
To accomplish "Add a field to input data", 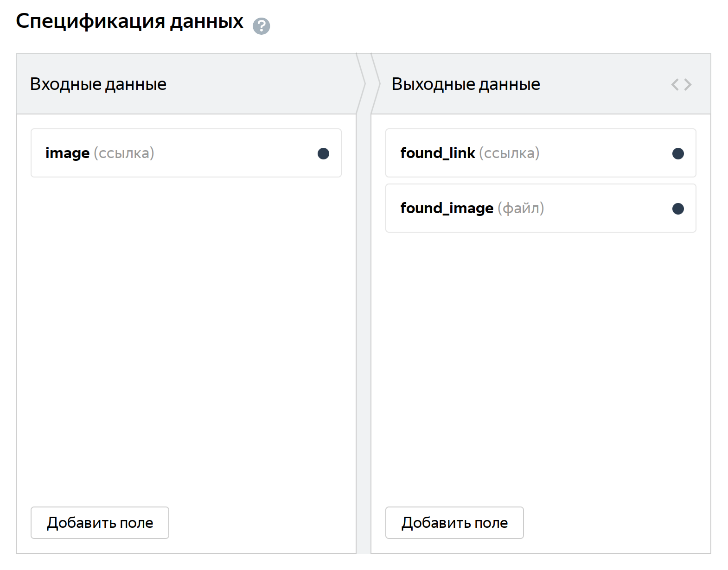I will click(x=100, y=523).
